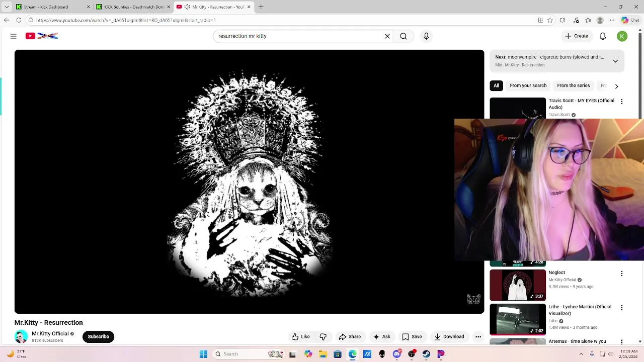Open browser extensions puzzle icon

[562, 20]
